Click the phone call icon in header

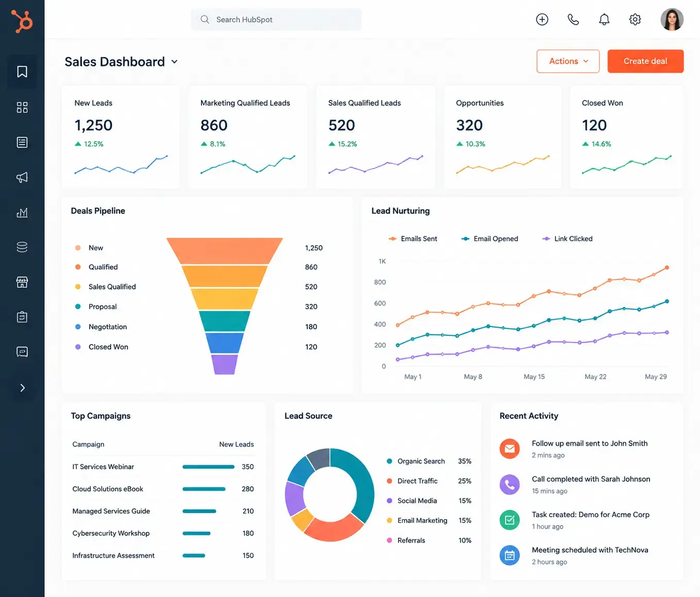[573, 20]
